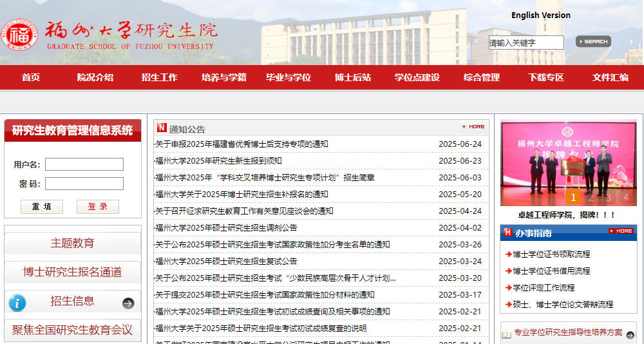Open 硕士、博士学位论文答辩流程 guide

point(563,305)
